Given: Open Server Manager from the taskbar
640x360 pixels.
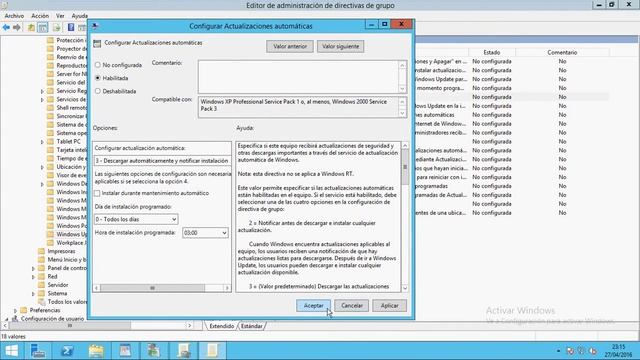Looking at the screenshot, I should [x=38, y=351].
